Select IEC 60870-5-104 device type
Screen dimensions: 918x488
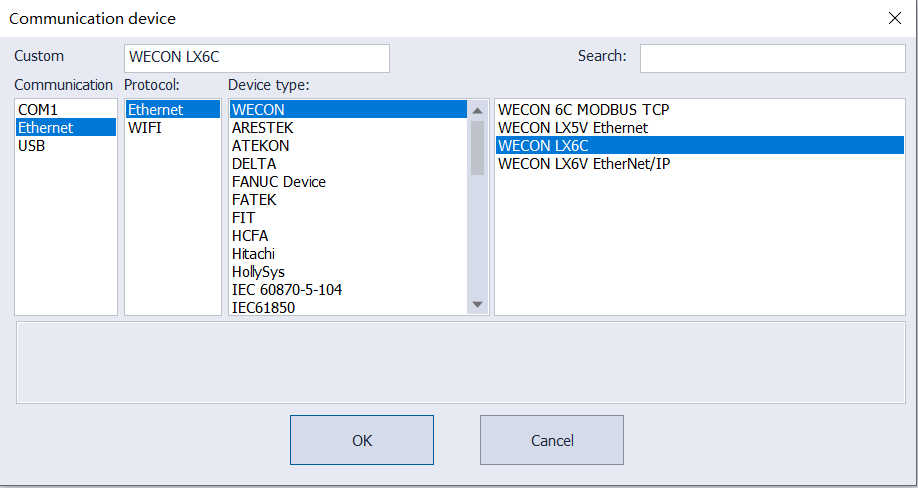348,290
